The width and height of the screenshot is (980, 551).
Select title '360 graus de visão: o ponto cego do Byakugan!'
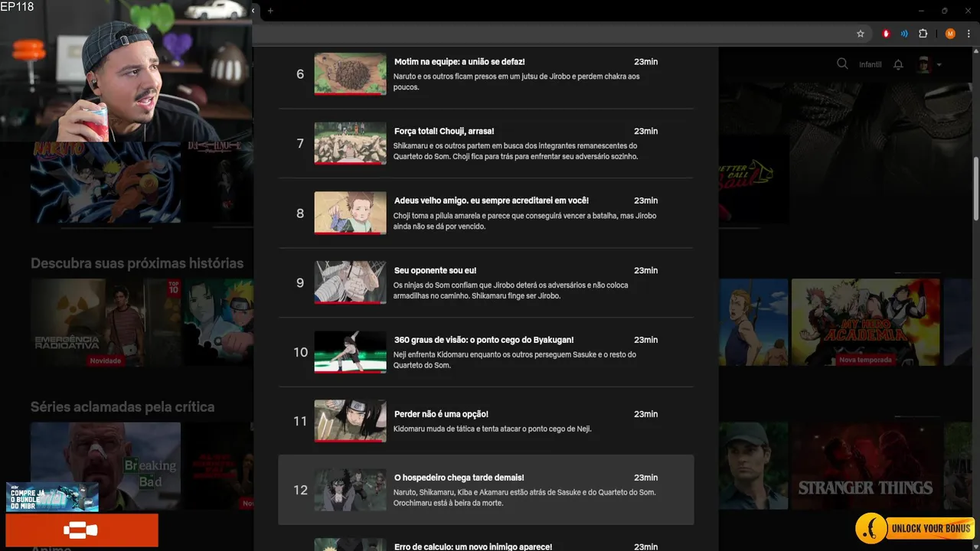[484, 340]
